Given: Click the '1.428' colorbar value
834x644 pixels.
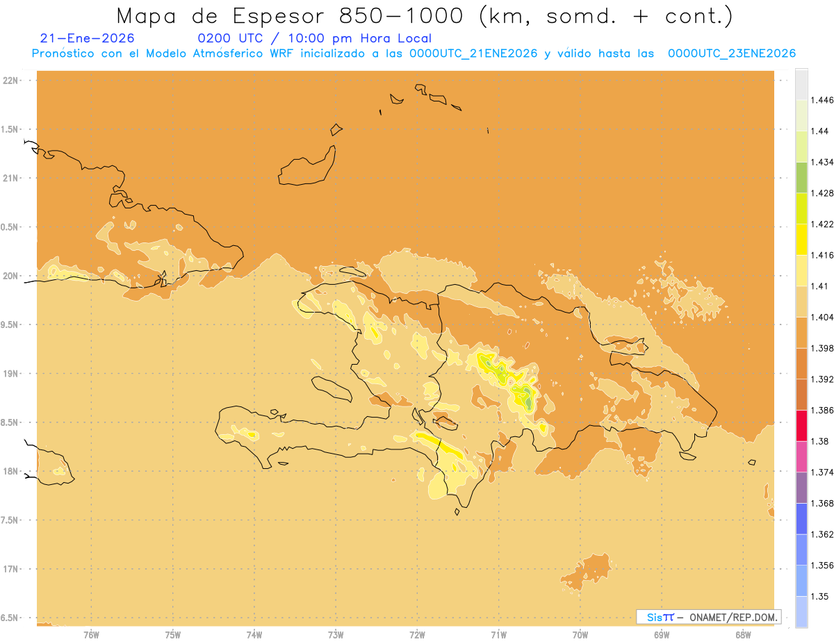Looking at the screenshot, I should (x=822, y=193).
